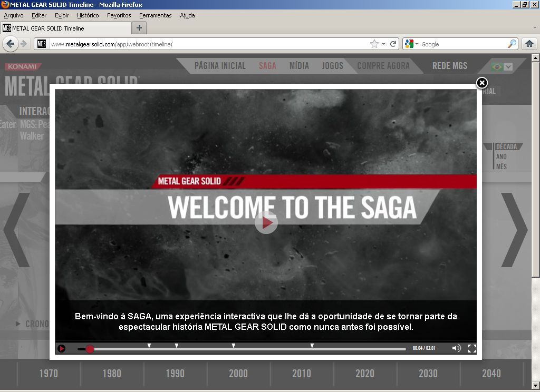This screenshot has width=540, height=392.
Task: Reload the page with the refresh icon
Action: (393, 44)
